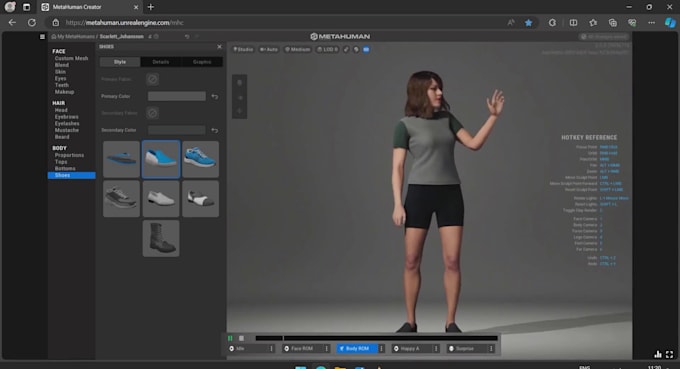Refresh the browser page

32,23
